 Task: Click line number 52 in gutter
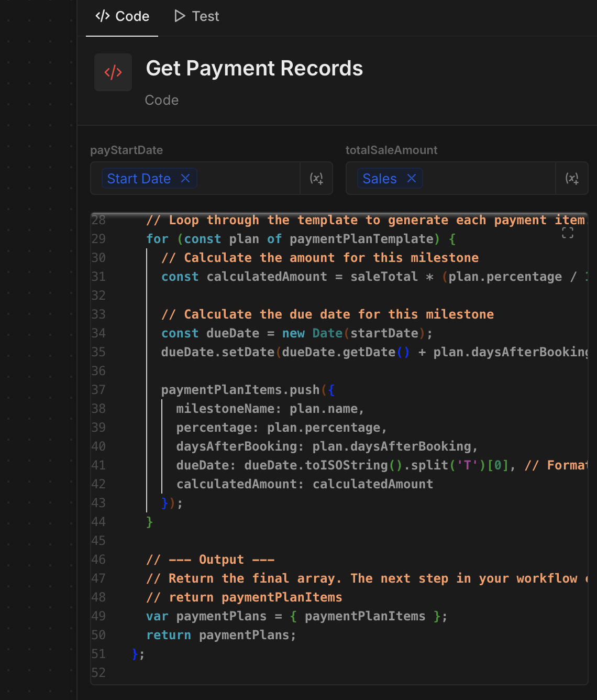(x=98, y=673)
